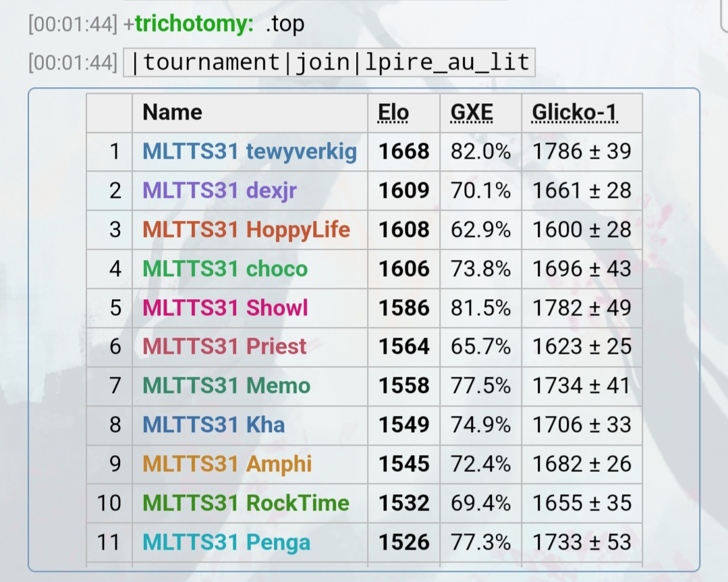The image size is (728, 582).
Task: Select player MLTTS31 dexjr
Action: point(219,190)
